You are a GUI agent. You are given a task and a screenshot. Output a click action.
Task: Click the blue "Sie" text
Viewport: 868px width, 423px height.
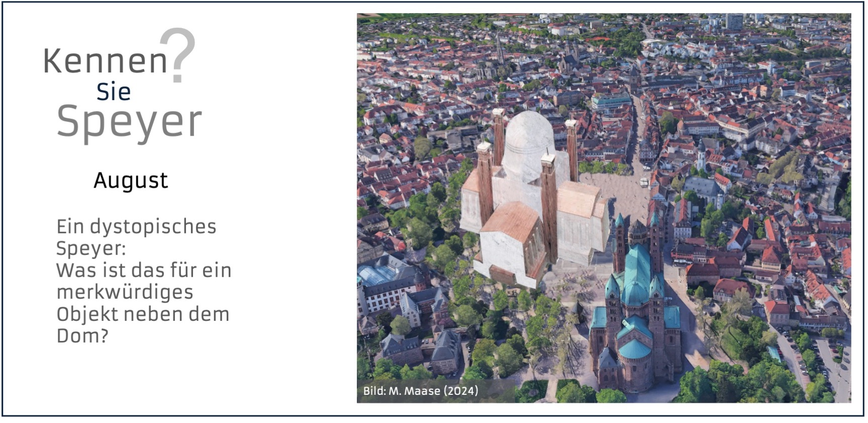click(x=114, y=92)
